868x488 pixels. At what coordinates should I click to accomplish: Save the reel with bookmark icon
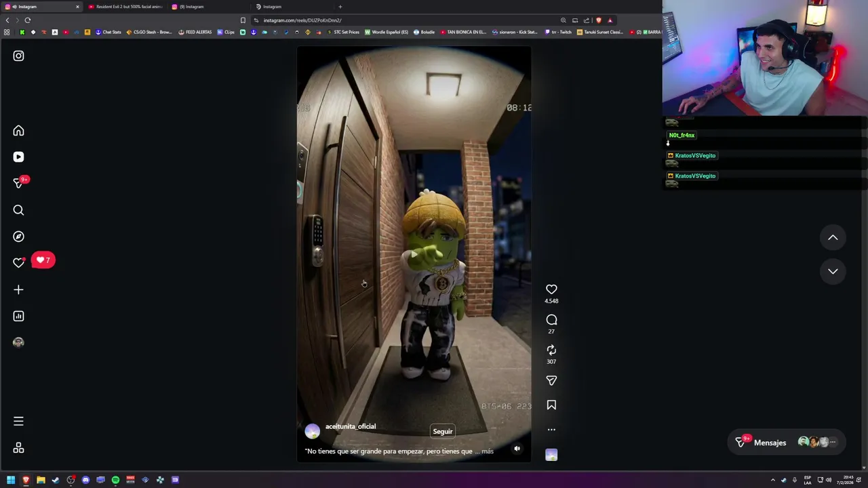click(x=551, y=405)
